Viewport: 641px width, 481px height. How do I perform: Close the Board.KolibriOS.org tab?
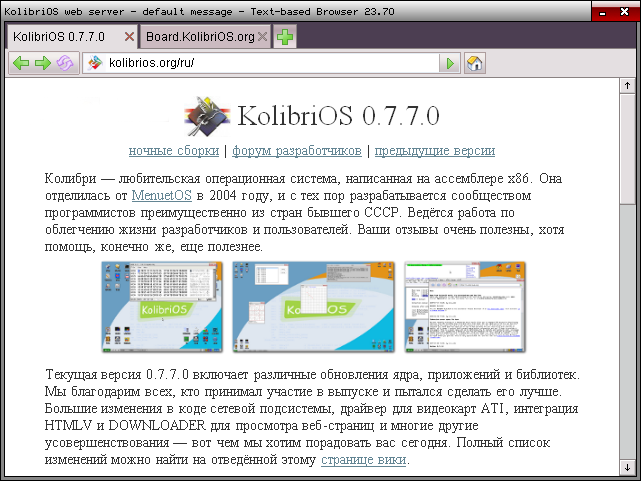262,37
